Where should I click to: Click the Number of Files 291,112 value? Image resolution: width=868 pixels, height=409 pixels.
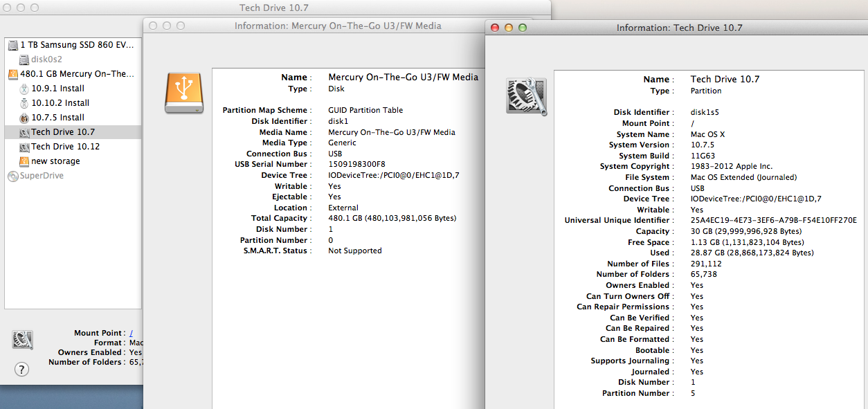click(x=706, y=264)
